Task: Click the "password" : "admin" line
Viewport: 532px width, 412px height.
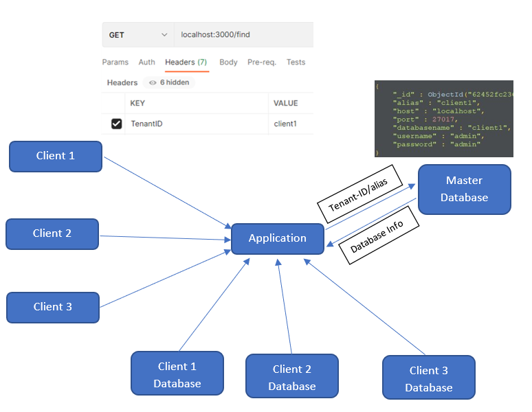Action: point(436,144)
